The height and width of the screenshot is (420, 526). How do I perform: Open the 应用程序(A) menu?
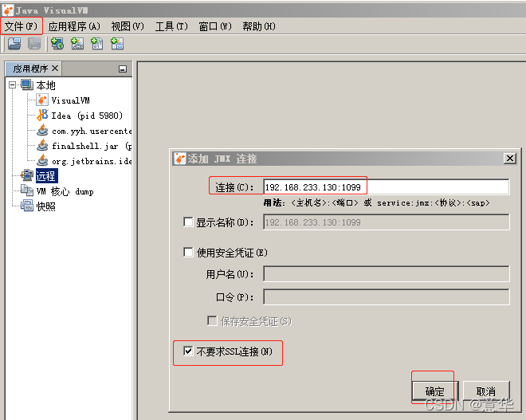click(x=74, y=26)
